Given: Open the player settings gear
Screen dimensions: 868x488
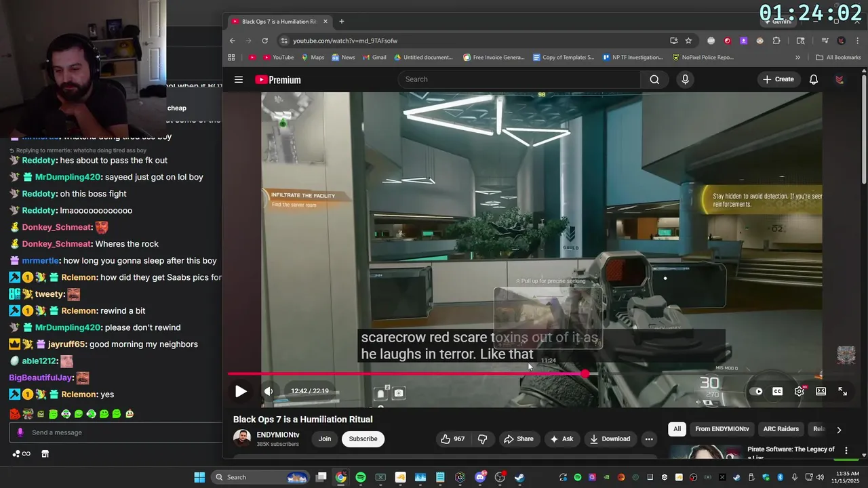Looking at the screenshot, I should [800, 391].
